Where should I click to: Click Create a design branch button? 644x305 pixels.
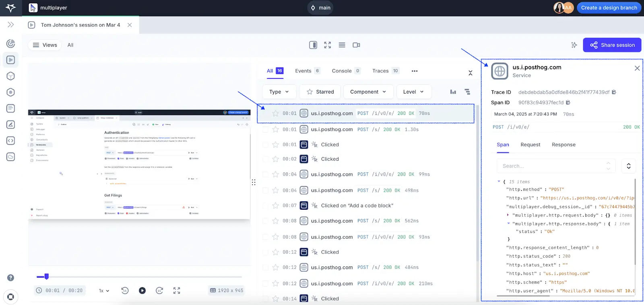(x=609, y=8)
